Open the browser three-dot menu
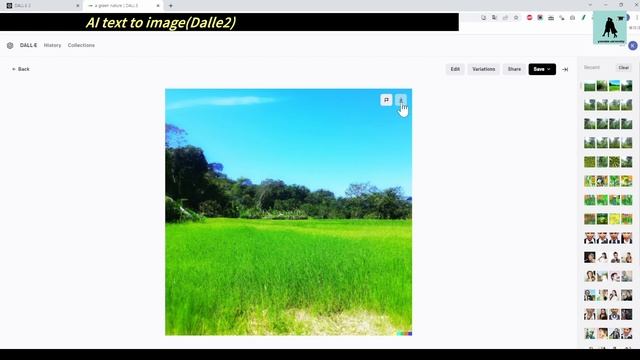The width and height of the screenshot is (640, 360). coord(637,18)
